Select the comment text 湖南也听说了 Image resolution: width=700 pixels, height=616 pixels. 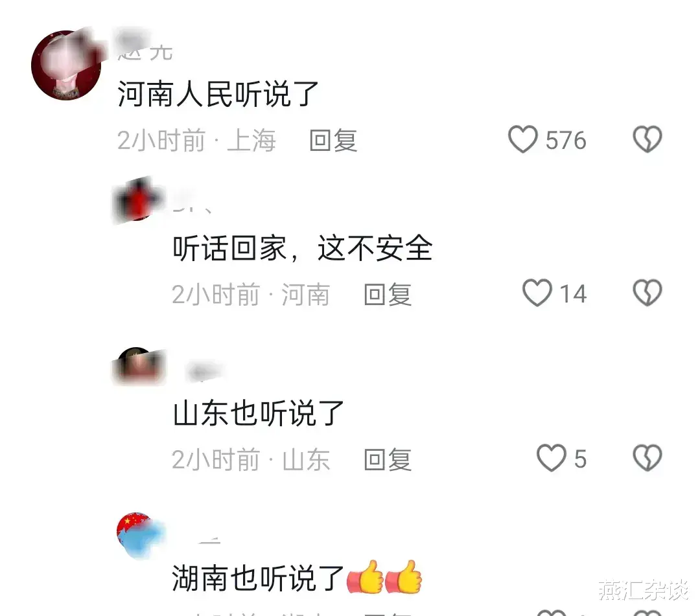pyautogui.click(x=257, y=578)
